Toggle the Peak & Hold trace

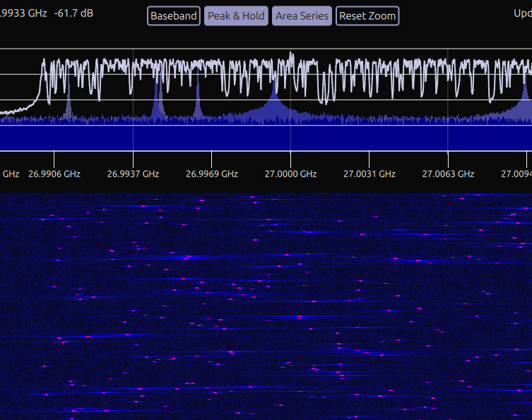[236, 16]
